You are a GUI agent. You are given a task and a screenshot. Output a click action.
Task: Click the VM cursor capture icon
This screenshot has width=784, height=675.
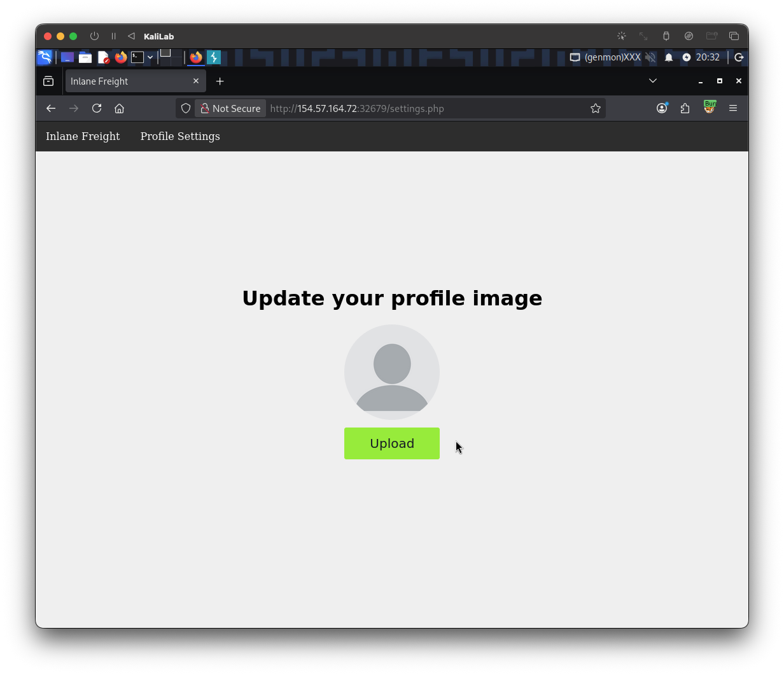[622, 36]
